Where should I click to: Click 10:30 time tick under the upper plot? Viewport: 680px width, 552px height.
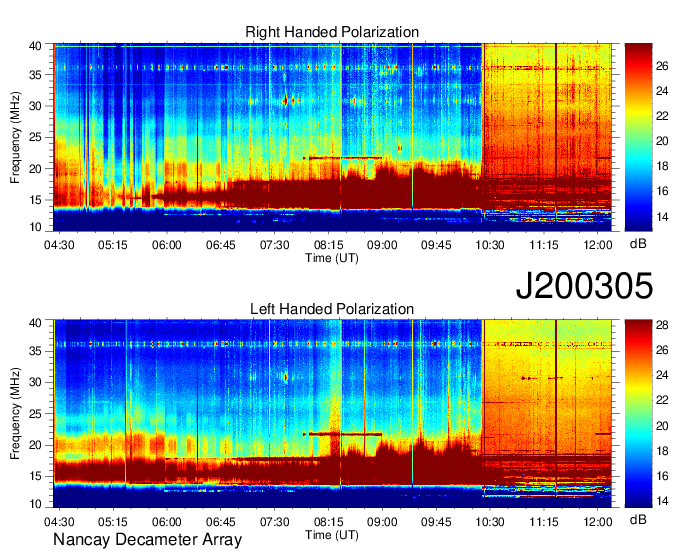click(x=490, y=245)
